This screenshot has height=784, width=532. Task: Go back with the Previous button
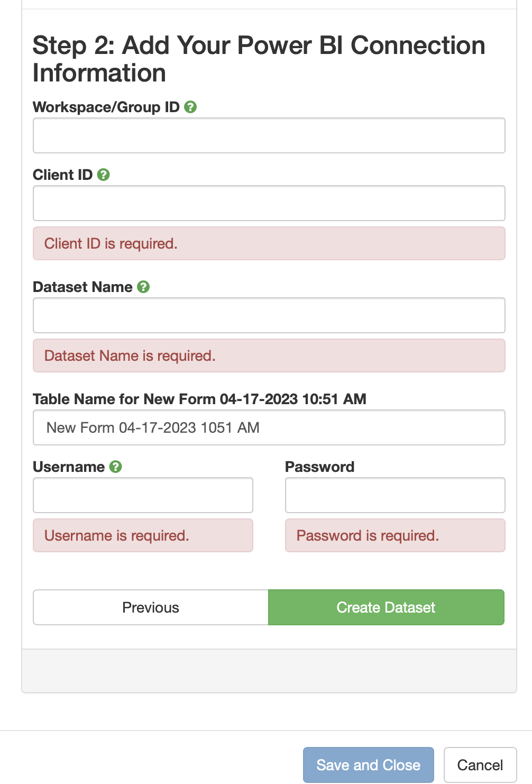[x=151, y=607]
